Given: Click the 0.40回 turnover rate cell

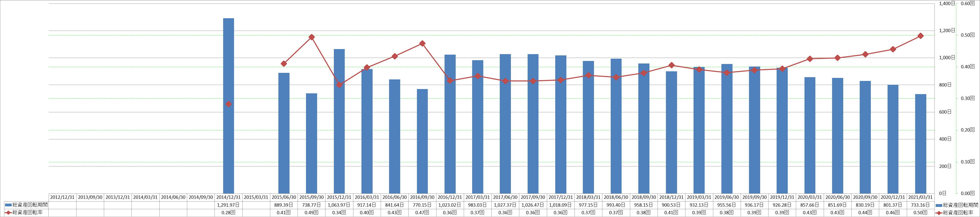Looking at the screenshot, I should [367, 212].
